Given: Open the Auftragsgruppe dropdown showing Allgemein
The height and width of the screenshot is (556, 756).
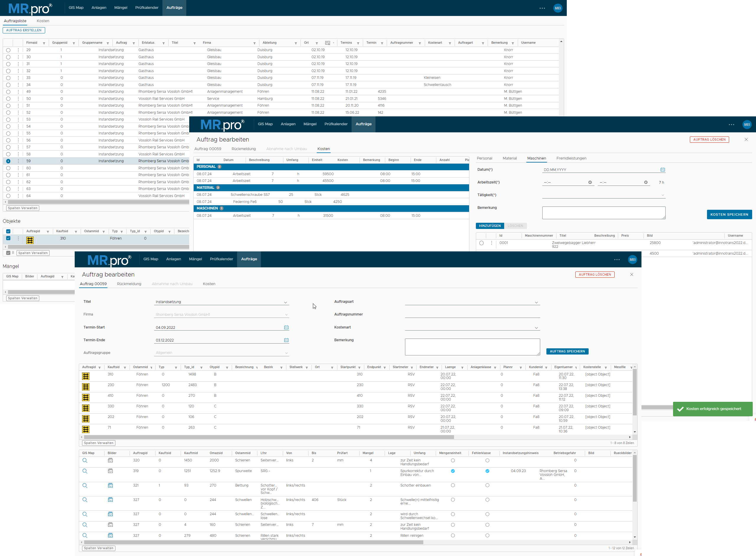Looking at the screenshot, I should 222,353.
